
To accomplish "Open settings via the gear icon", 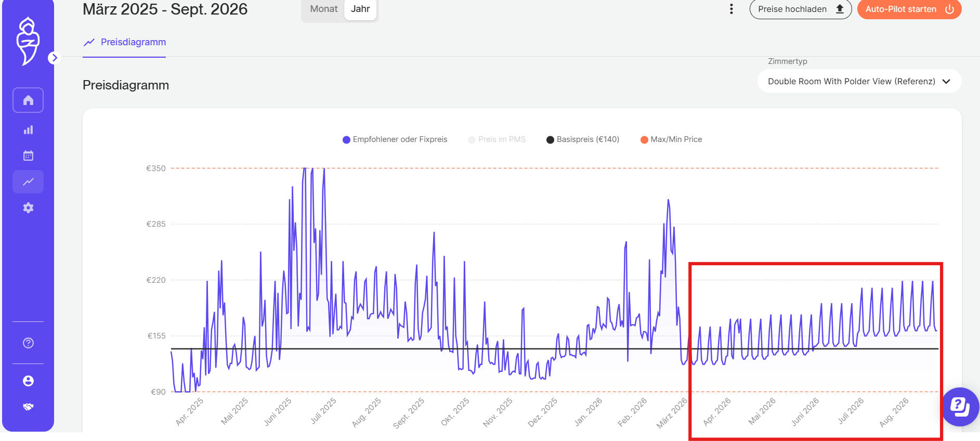I will click(28, 208).
